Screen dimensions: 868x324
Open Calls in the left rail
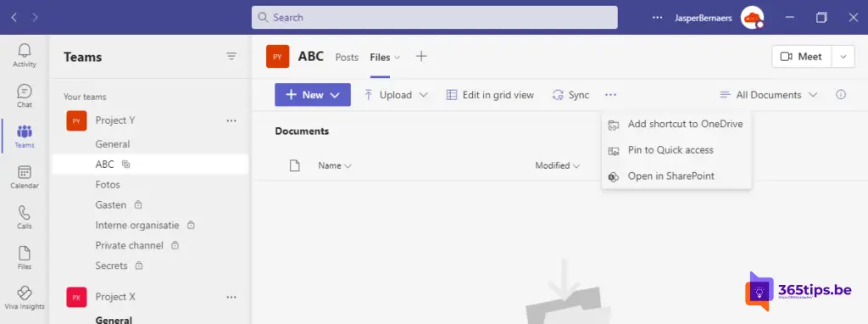tap(25, 218)
